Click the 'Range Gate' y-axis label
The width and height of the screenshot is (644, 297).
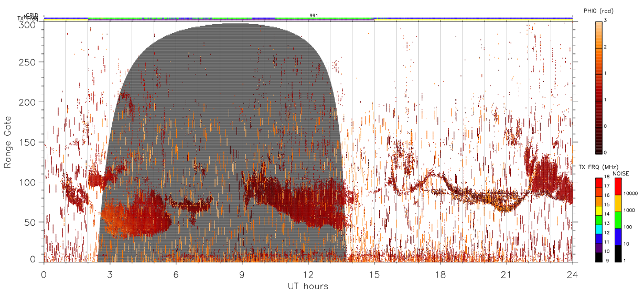coord(8,142)
